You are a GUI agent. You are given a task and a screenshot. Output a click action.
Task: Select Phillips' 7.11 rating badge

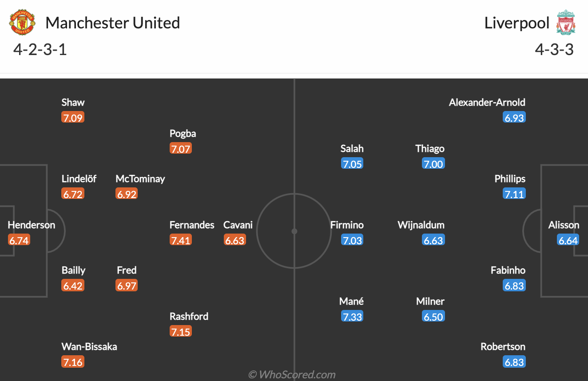pyautogui.click(x=514, y=194)
